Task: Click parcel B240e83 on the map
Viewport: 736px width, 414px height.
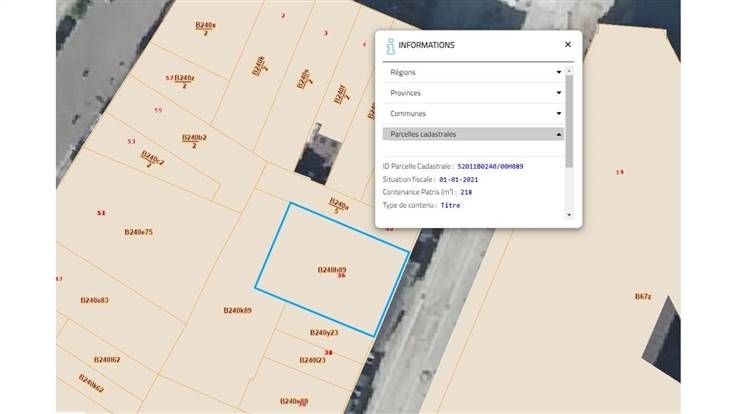Action: tap(94, 300)
